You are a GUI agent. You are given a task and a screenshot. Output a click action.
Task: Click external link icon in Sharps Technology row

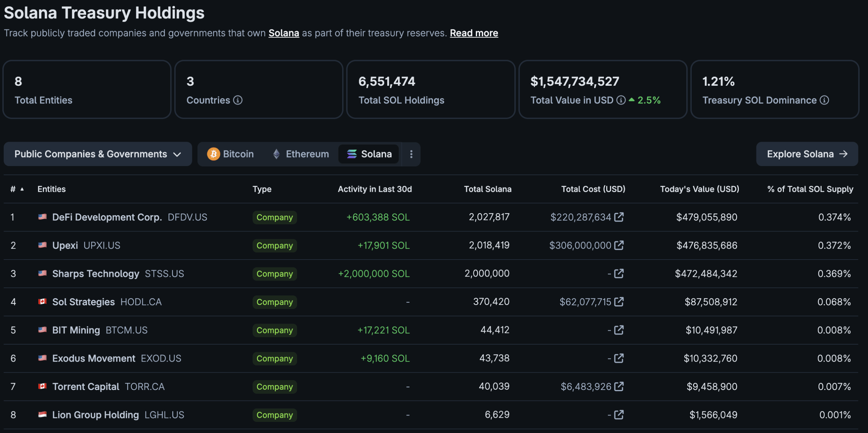[x=619, y=273]
